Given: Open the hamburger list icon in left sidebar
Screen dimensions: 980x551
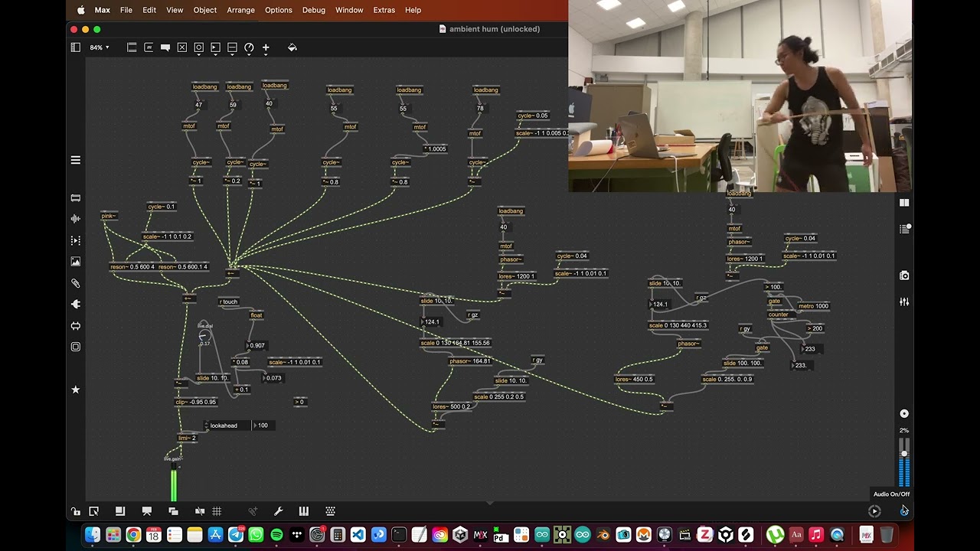Looking at the screenshot, I should (76, 160).
